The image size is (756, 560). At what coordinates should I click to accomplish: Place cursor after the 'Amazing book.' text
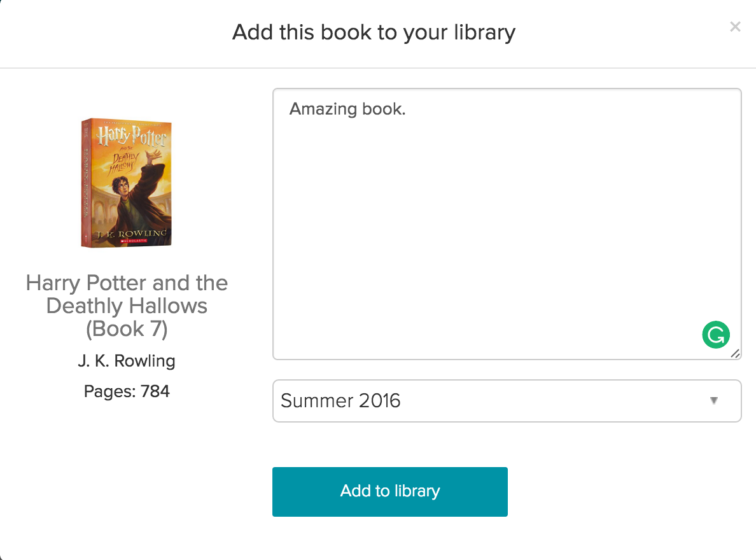[x=407, y=109]
